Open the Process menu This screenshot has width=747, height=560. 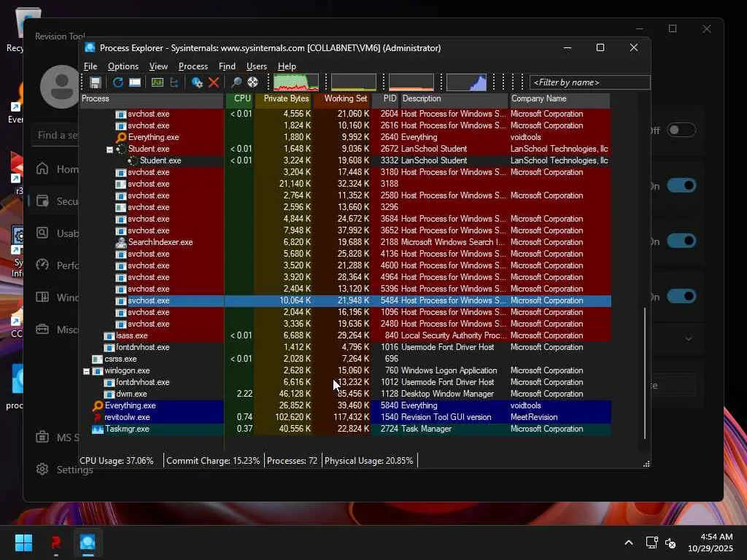point(193,66)
